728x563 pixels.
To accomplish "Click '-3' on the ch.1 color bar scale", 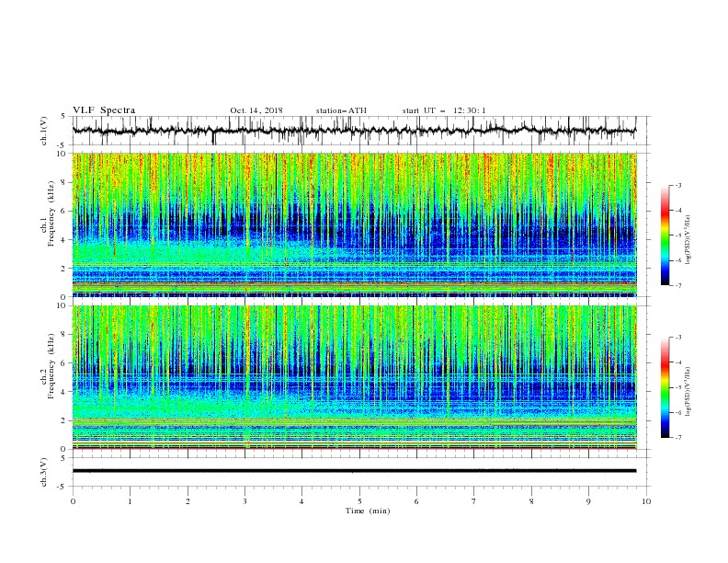I will click(677, 186).
